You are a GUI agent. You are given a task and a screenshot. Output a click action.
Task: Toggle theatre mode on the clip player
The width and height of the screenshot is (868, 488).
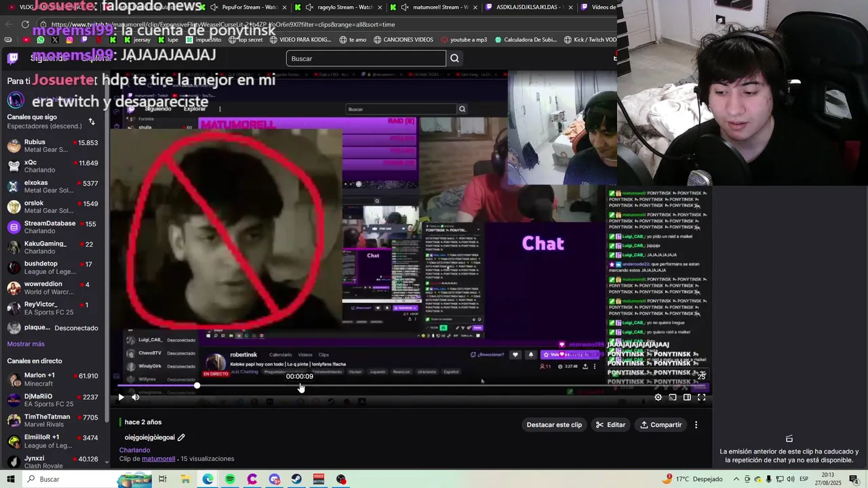(687, 398)
